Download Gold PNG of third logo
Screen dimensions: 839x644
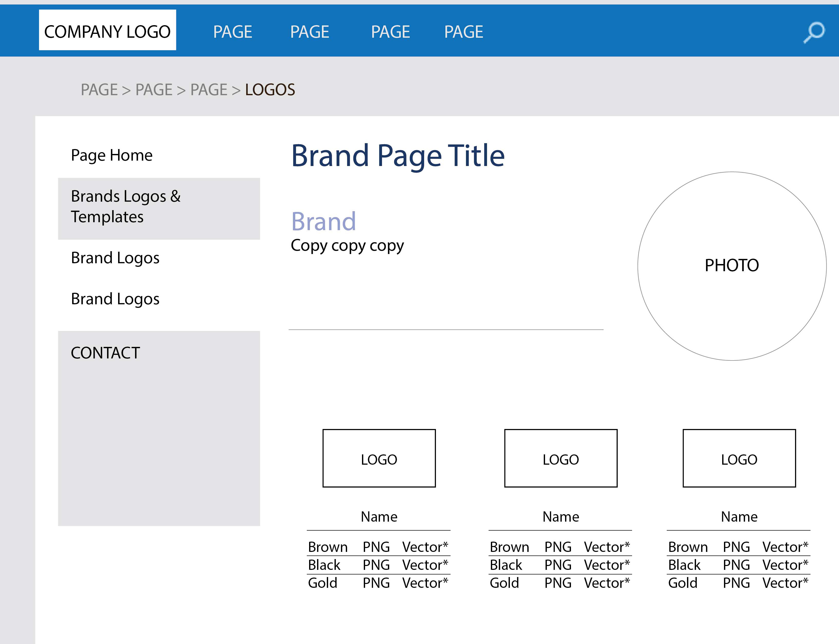tap(736, 583)
